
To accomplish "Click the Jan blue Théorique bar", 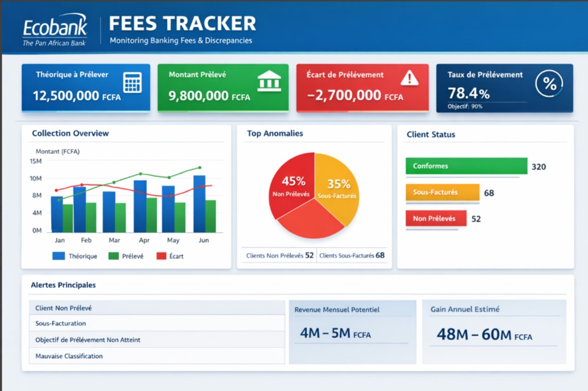I will (x=57, y=214).
